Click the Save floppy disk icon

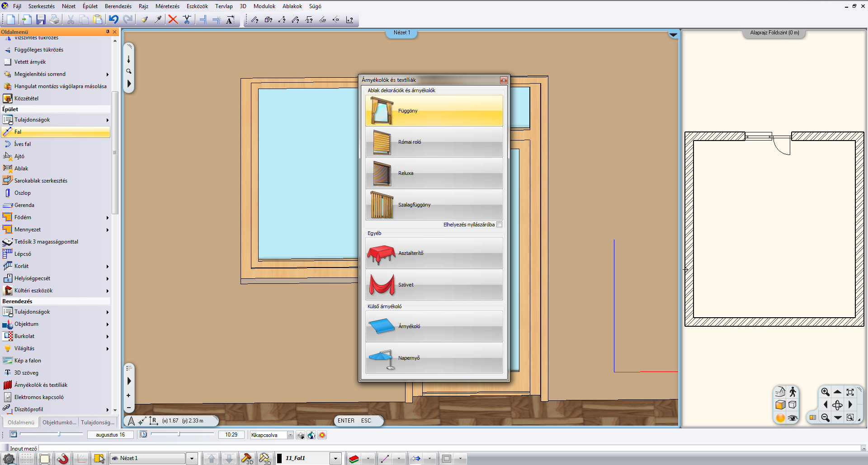(x=41, y=19)
